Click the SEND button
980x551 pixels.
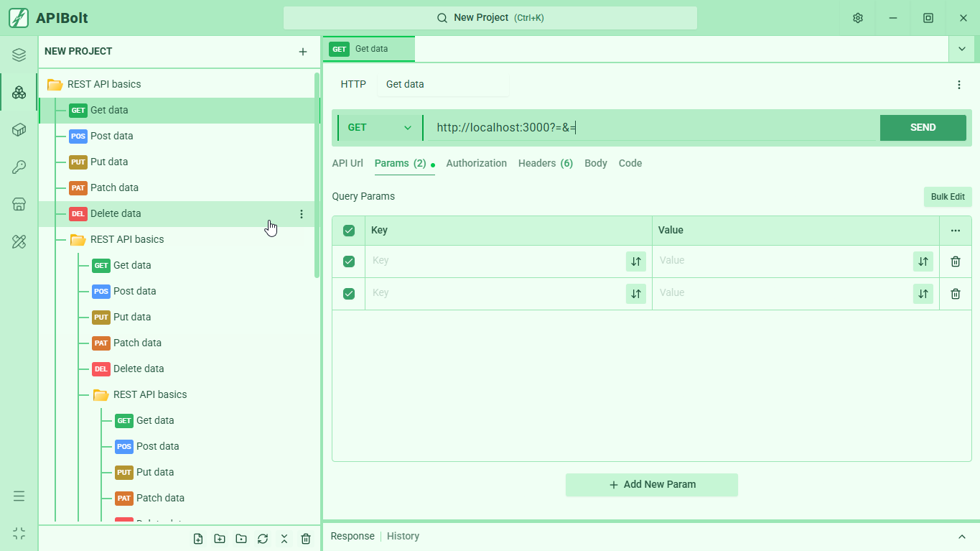pyautogui.click(x=923, y=128)
